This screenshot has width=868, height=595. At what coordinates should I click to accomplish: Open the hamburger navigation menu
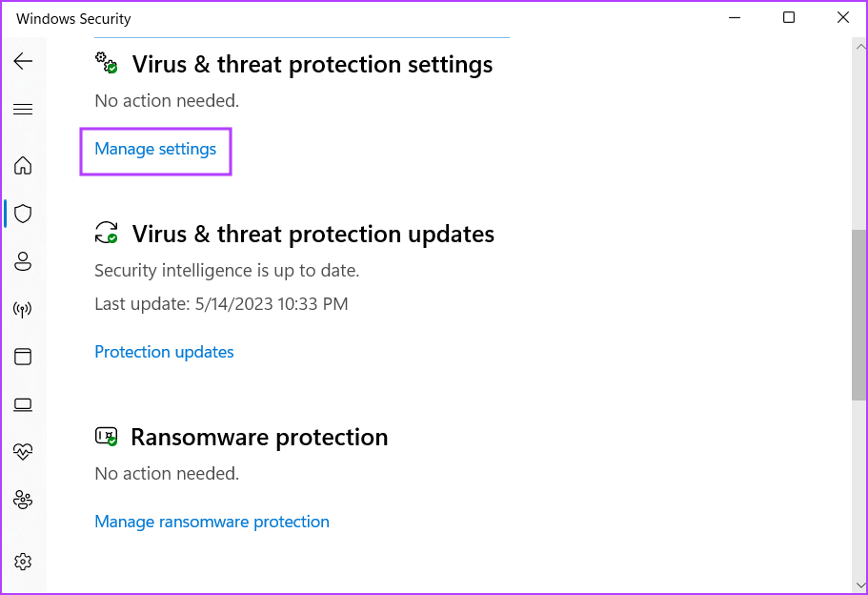23,110
